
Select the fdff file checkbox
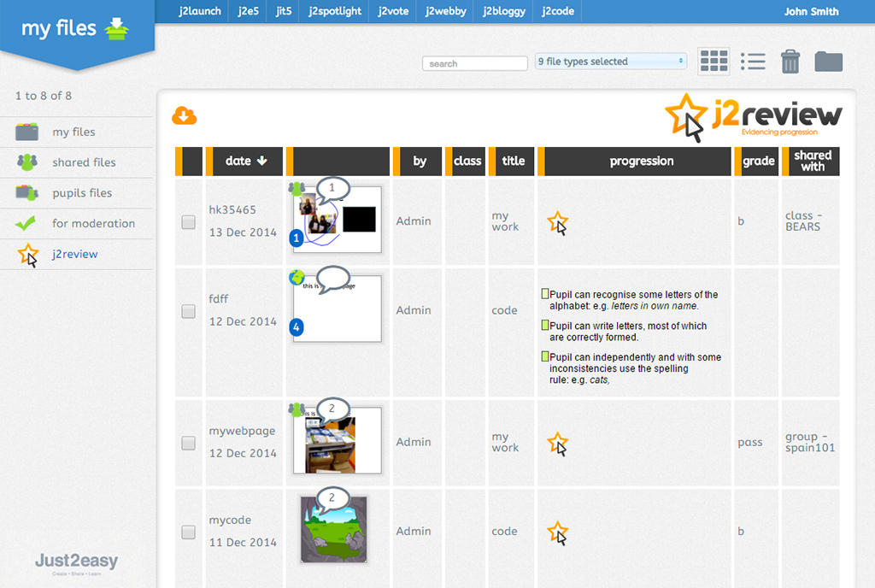189,311
